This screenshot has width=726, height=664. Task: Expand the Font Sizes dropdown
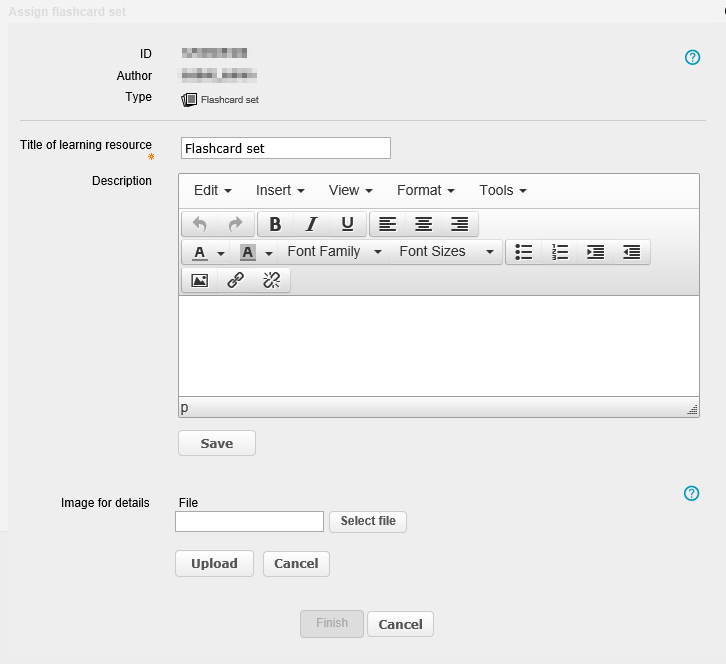pos(446,252)
